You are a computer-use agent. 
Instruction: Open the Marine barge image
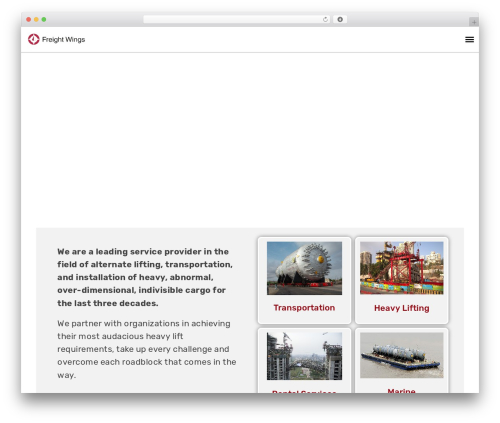tap(402, 355)
